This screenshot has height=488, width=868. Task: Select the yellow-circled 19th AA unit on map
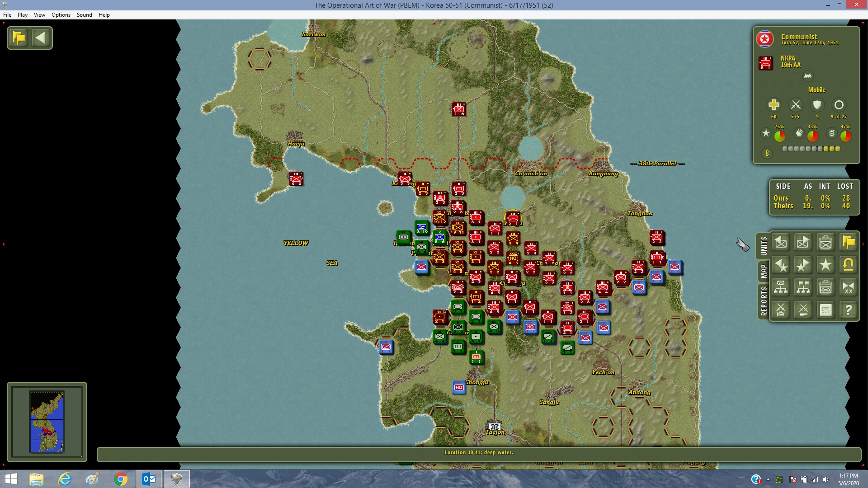coord(513,218)
